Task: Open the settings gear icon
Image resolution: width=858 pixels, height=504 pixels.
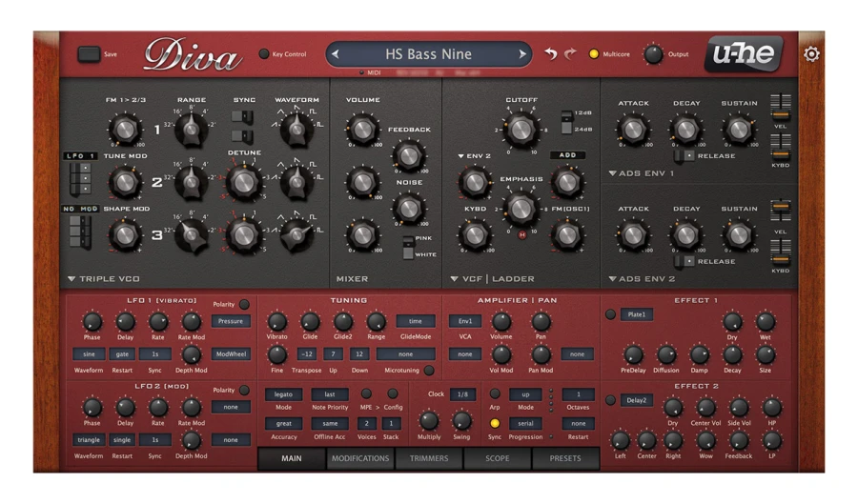Action: 811,54
